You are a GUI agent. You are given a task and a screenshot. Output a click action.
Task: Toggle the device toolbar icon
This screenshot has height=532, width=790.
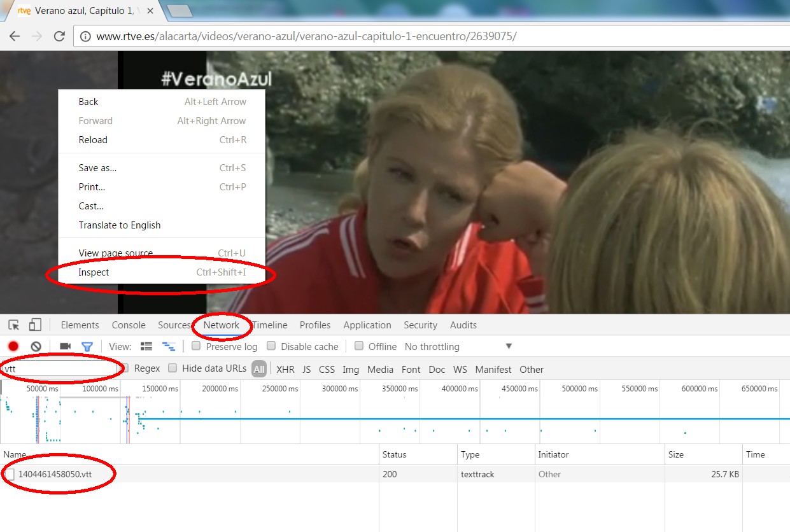point(36,325)
